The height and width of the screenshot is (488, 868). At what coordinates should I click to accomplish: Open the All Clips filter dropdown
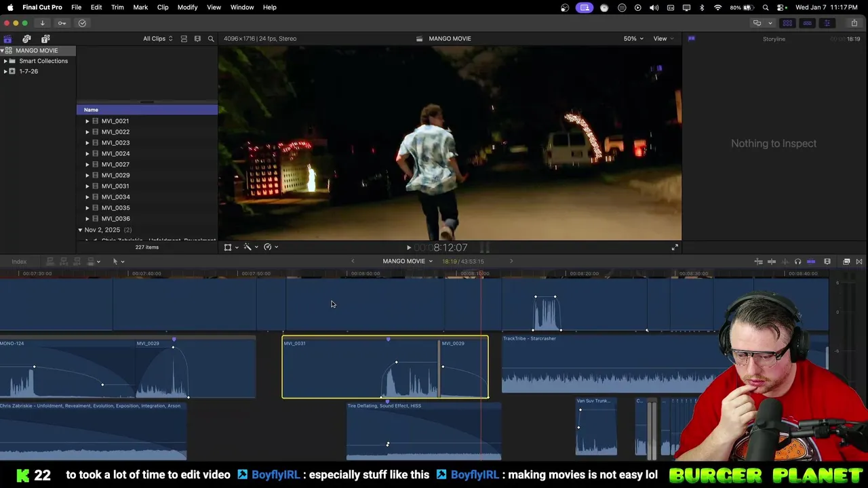(x=157, y=39)
